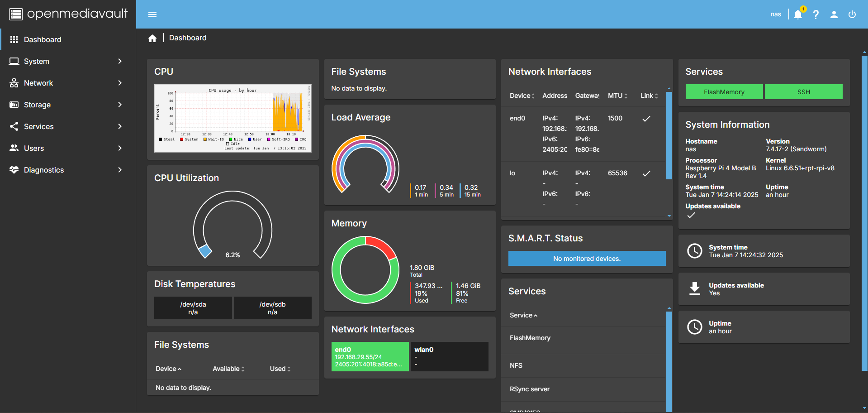The height and width of the screenshot is (413, 868).
Task: Click the Memory usage donut chart
Action: pos(365,270)
